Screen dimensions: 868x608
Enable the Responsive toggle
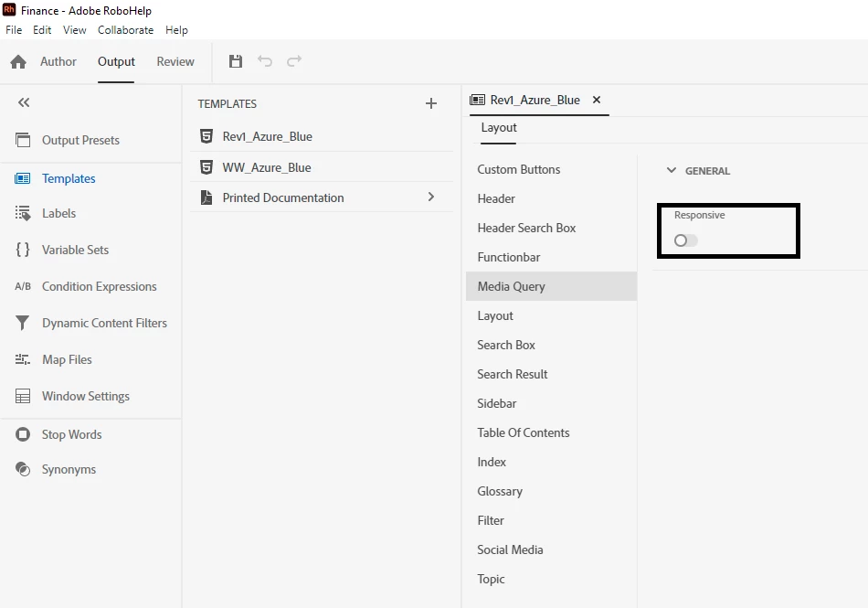[x=686, y=240]
